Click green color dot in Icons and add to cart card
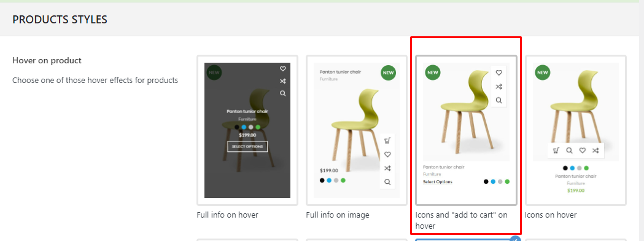644x241 pixels. pyautogui.click(x=507, y=181)
